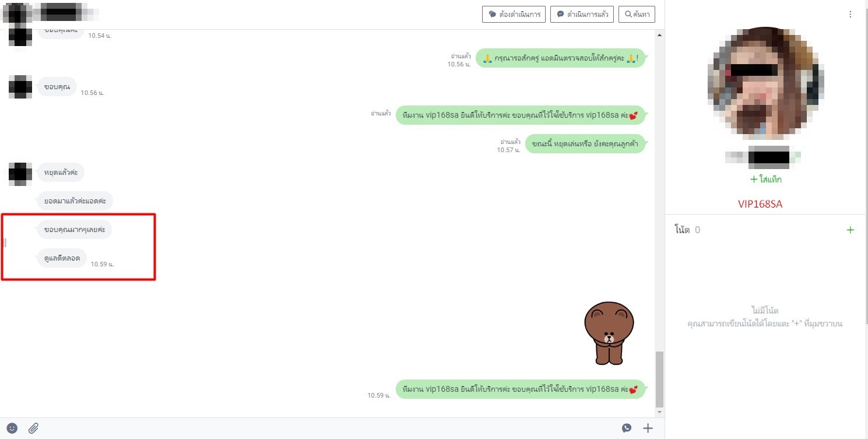Select the message "กรุณารอสักครู่ แอดมินตรวจสอบให้สักครู่ค่ะ"
The image size is (868, 439).
click(561, 58)
